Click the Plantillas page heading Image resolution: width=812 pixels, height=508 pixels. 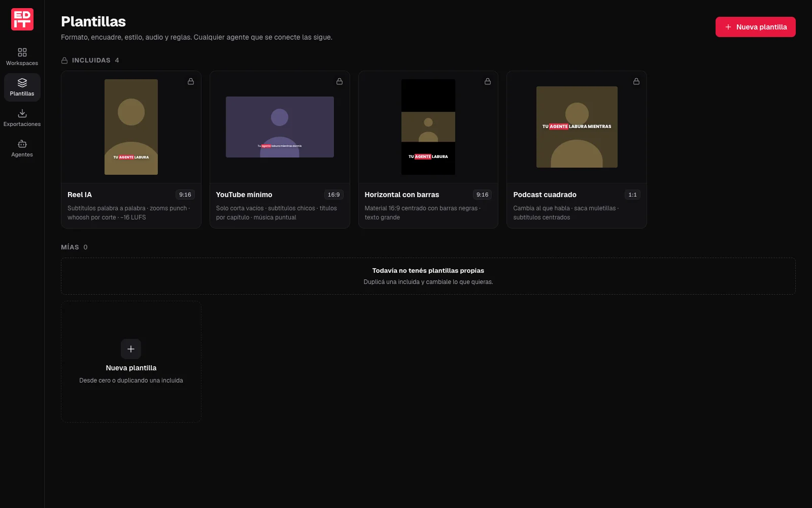pos(93,21)
